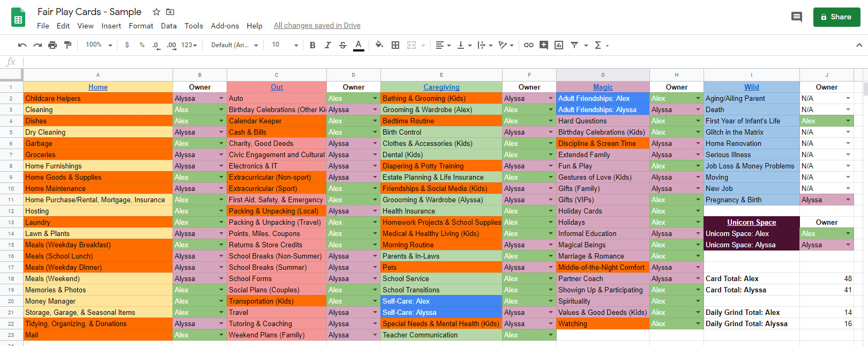Toggle Italic formatting

328,45
